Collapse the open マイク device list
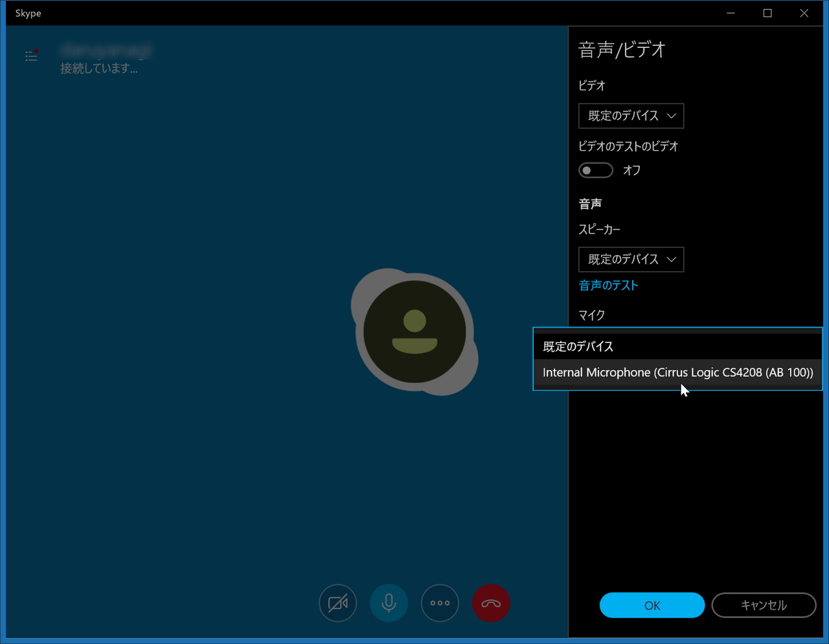829x644 pixels. (677, 346)
